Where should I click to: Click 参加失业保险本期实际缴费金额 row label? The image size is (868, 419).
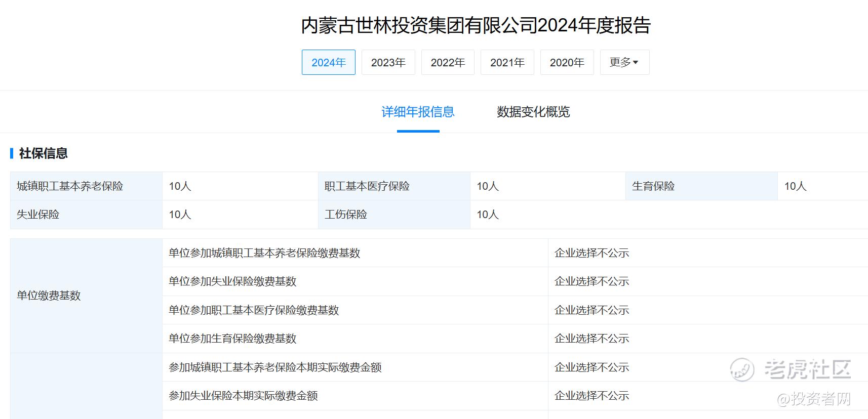point(243,396)
